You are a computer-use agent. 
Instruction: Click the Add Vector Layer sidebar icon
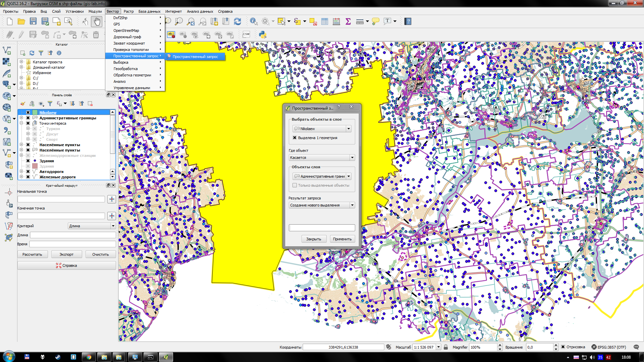click(x=7, y=51)
